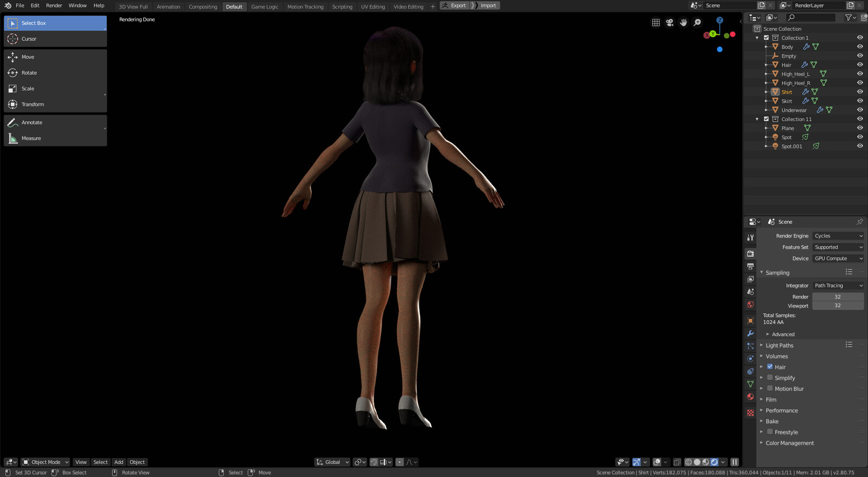Click the Render samples value field
This screenshot has width=868, height=477.
pyautogui.click(x=838, y=297)
